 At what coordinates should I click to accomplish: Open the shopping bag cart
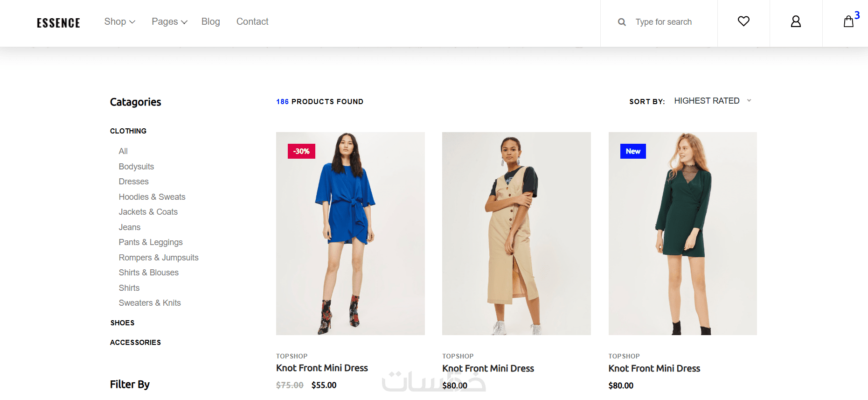848,21
